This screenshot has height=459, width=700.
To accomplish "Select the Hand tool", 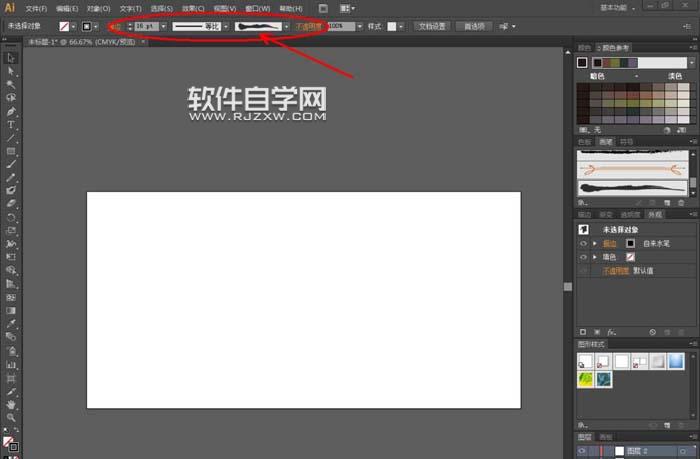I will pyautogui.click(x=11, y=405).
